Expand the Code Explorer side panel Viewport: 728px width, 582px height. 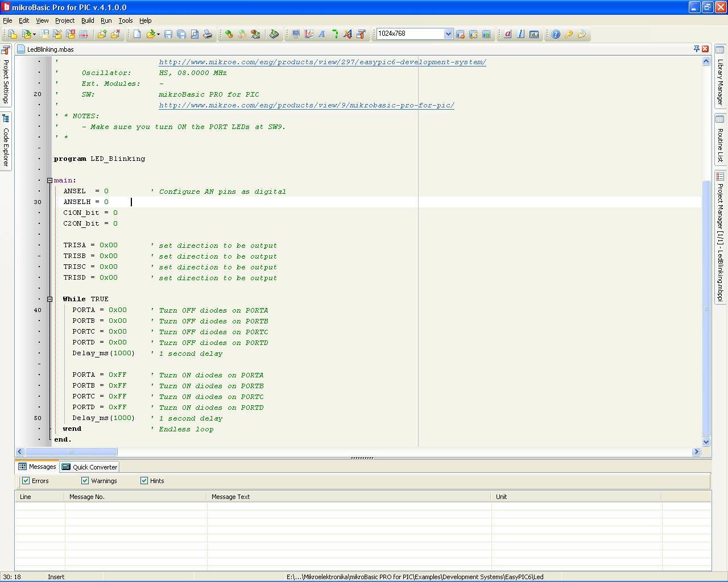[x=6, y=140]
